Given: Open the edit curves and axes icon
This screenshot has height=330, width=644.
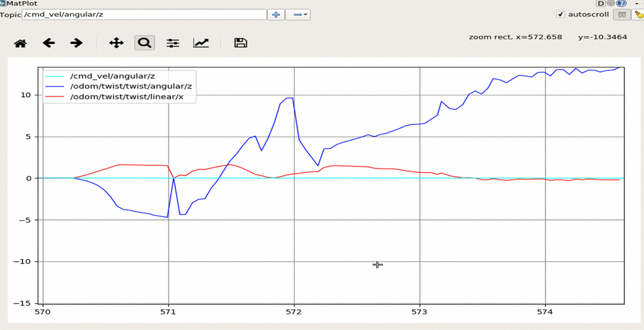Looking at the screenshot, I should tap(201, 43).
